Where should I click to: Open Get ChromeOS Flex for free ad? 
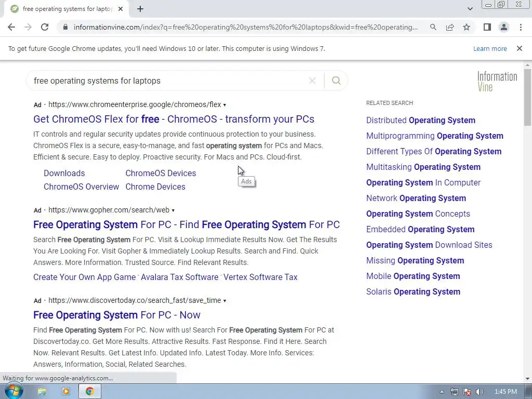pos(174,119)
